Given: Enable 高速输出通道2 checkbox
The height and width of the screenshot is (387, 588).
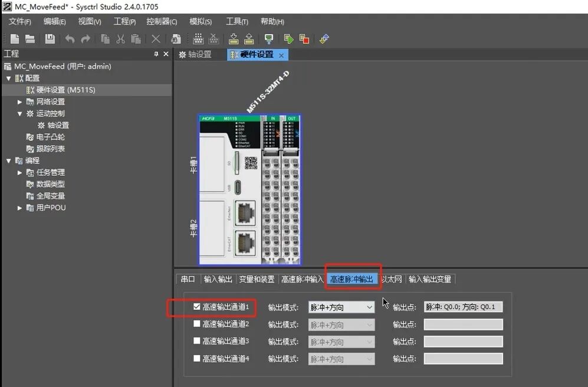Looking at the screenshot, I should click(196, 323).
